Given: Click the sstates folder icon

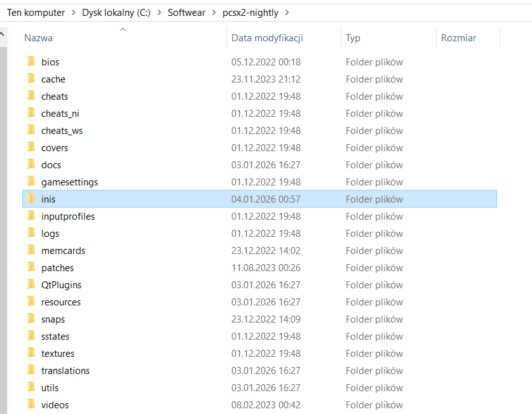Looking at the screenshot, I should (x=31, y=336).
